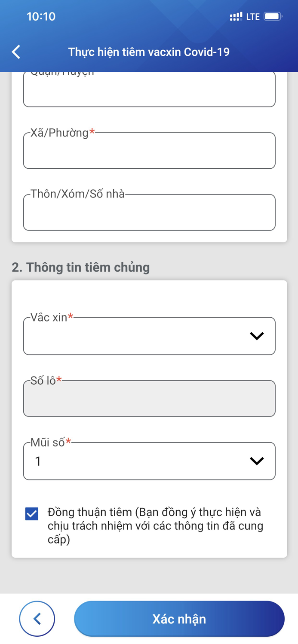Click the battery indicator in status bar

coord(272,16)
